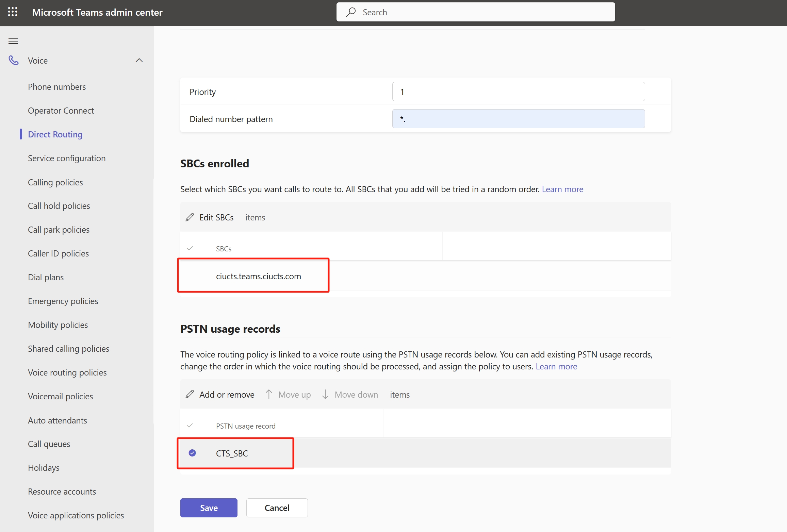Click the Voice phone icon
787x532 pixels.
click(x=14, y=61)
